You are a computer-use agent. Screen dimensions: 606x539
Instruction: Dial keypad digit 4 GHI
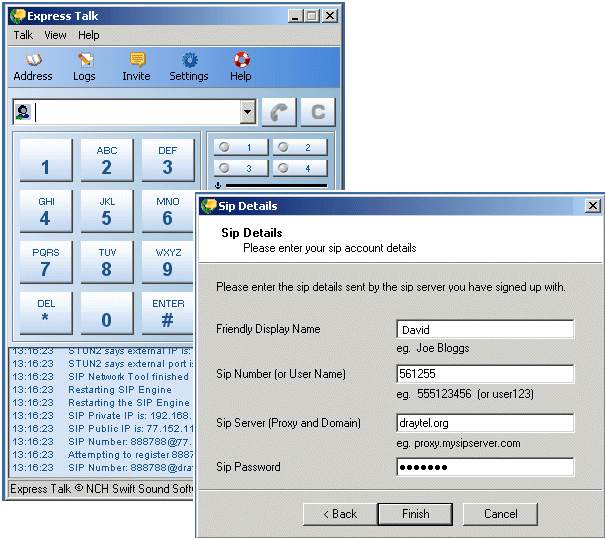[x=46, y=211]
